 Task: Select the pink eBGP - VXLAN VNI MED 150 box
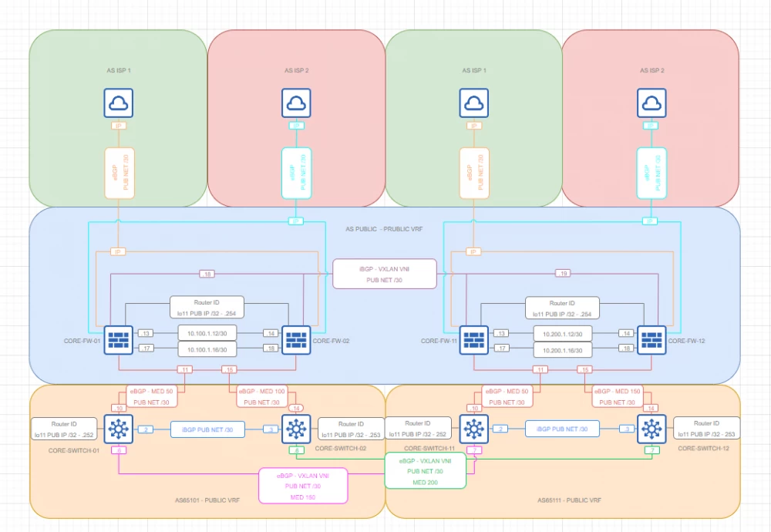coord(305,486)
